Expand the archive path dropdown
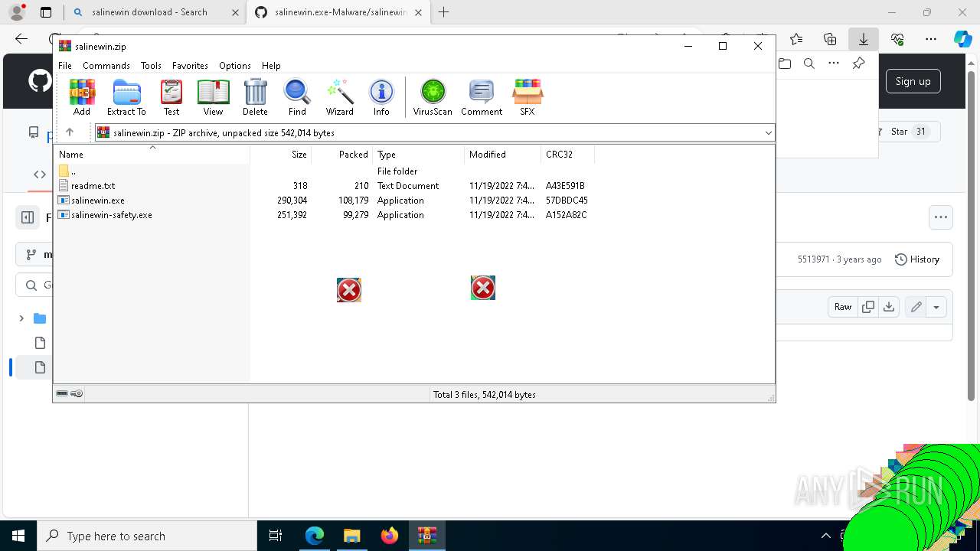Viewport: 980px width, 551px height. pos(768,133)
